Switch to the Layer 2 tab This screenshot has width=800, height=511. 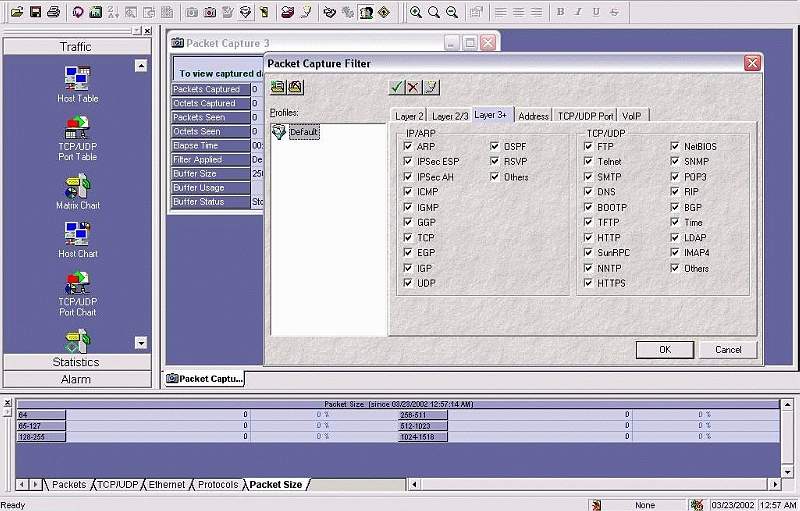[409, 116]
